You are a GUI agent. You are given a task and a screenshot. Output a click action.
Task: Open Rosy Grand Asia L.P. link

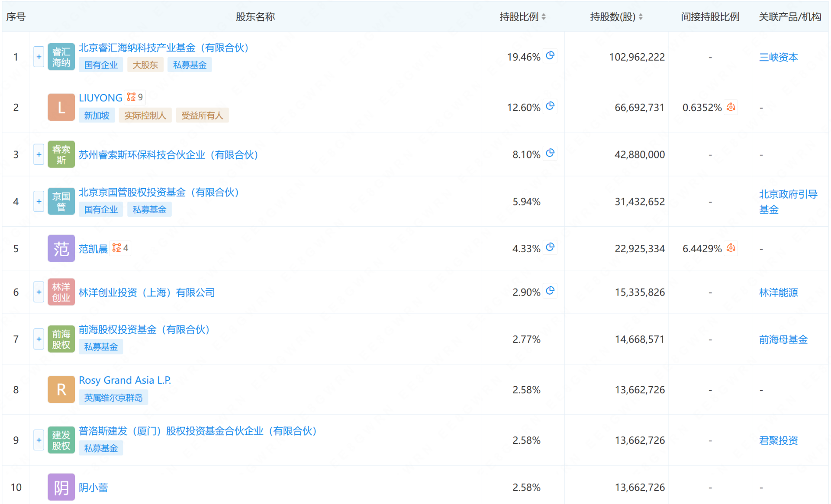click(125, 380)
